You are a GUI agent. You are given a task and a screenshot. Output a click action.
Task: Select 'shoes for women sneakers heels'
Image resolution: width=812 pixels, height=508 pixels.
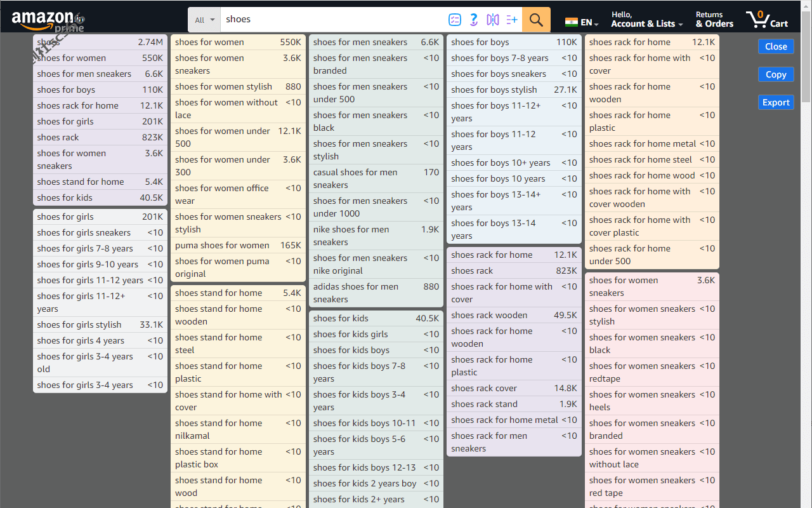652,401
